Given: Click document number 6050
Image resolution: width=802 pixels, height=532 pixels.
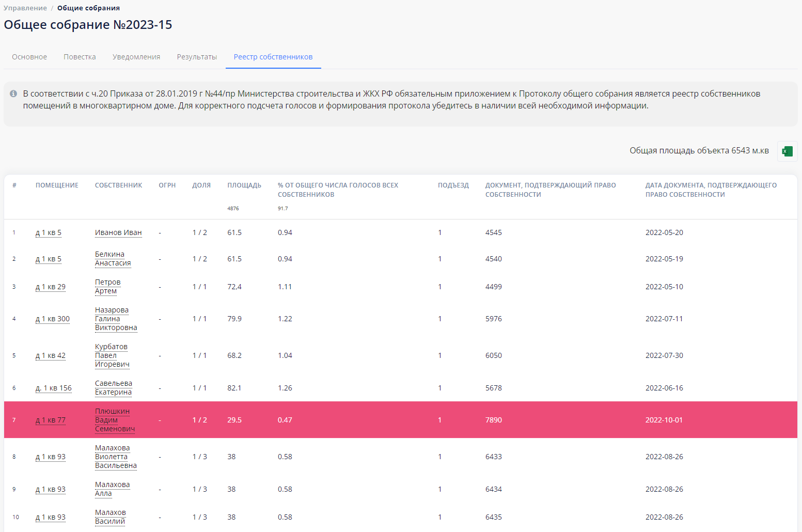Looking at the screenshot, I should [x=494, y=355].
